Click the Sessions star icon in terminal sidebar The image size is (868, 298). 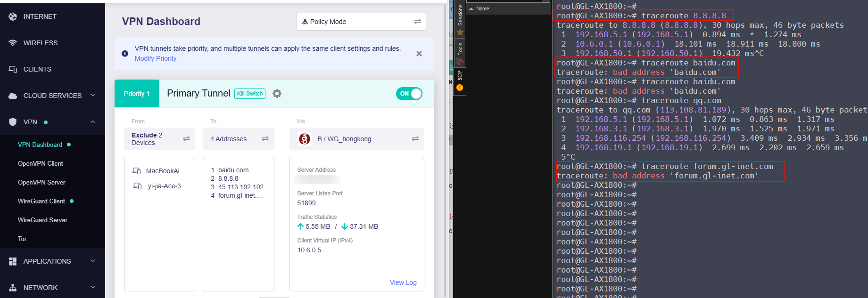tap(460, 32)
